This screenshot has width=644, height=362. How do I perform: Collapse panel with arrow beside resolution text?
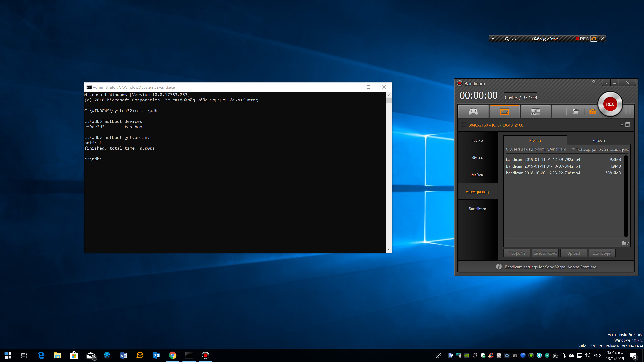[622, 125]
